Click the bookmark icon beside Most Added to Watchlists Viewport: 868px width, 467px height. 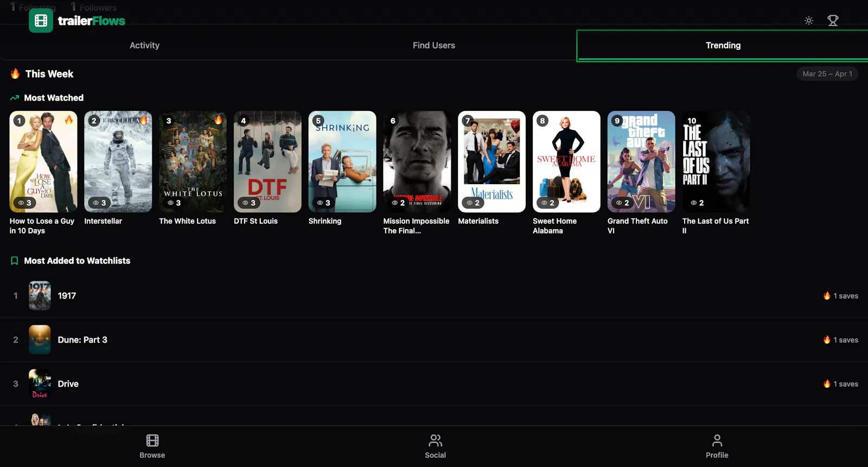tap(15, 261)
